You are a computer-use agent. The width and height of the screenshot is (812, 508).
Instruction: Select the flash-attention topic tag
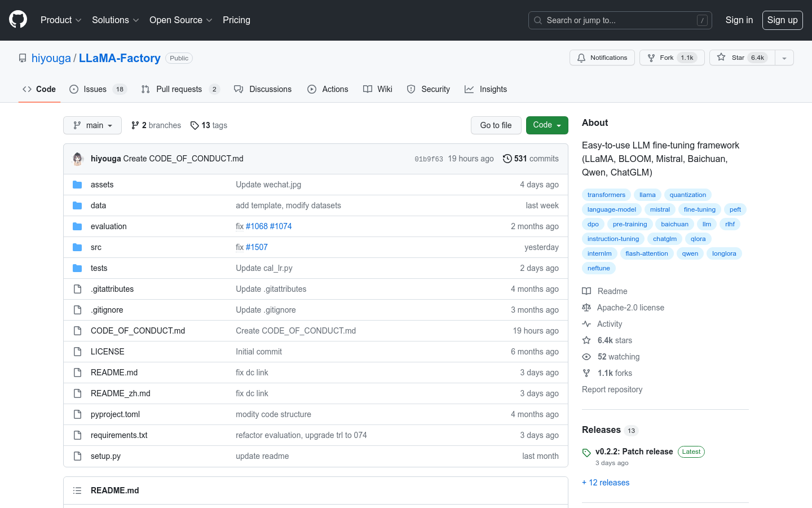click(x=647, y=253)
